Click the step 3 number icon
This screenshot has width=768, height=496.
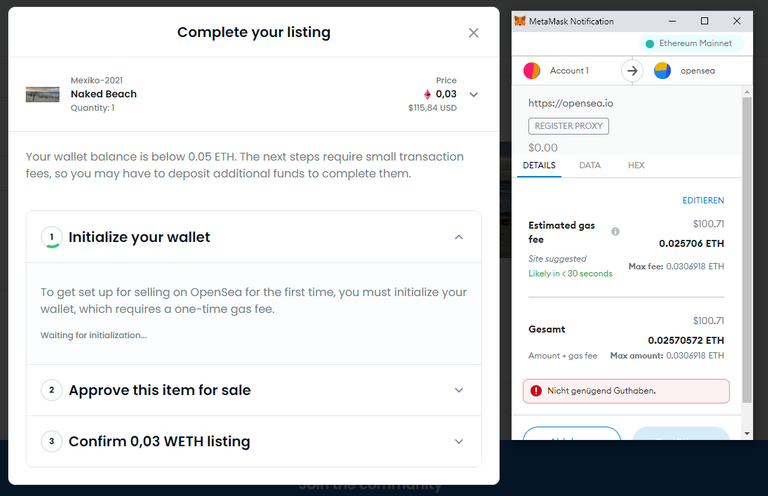coord(51,441)
